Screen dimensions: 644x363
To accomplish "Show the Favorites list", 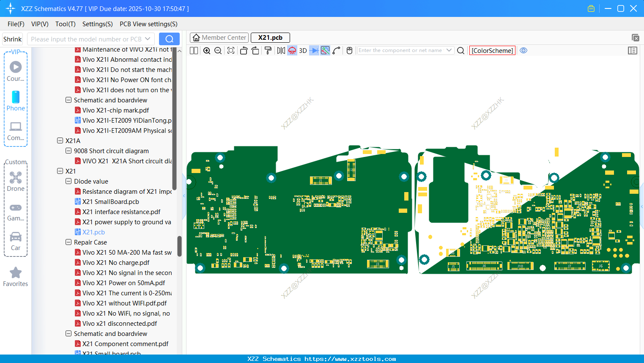I will pyautogui.click(x=16, y=277).
